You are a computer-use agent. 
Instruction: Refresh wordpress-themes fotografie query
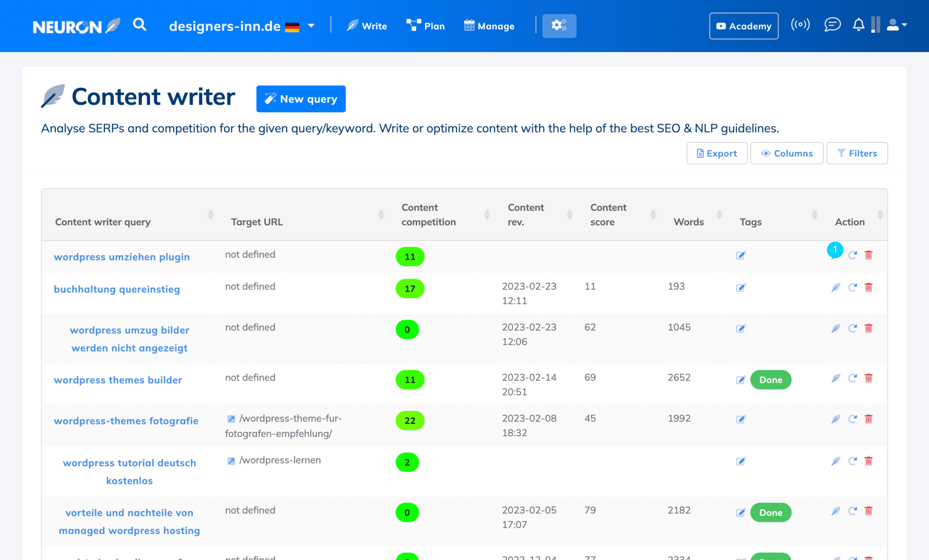(x=852, y=419)
